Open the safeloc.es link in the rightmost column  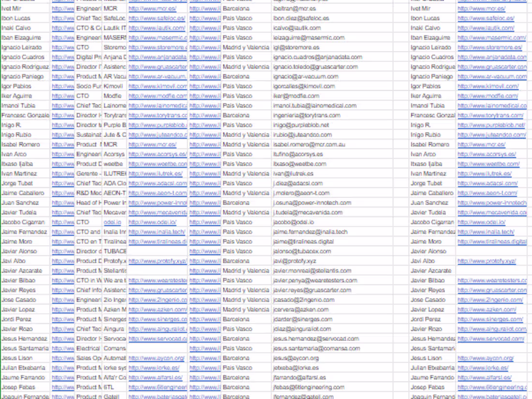[x=486, y=18]
